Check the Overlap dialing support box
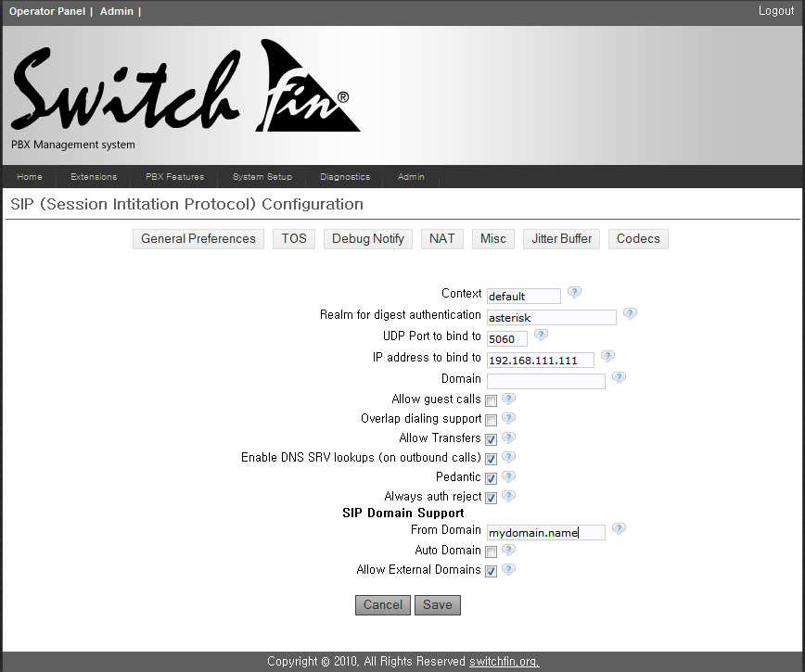The width and height of the screenshot is (805, 672). [x=492, y=420]
